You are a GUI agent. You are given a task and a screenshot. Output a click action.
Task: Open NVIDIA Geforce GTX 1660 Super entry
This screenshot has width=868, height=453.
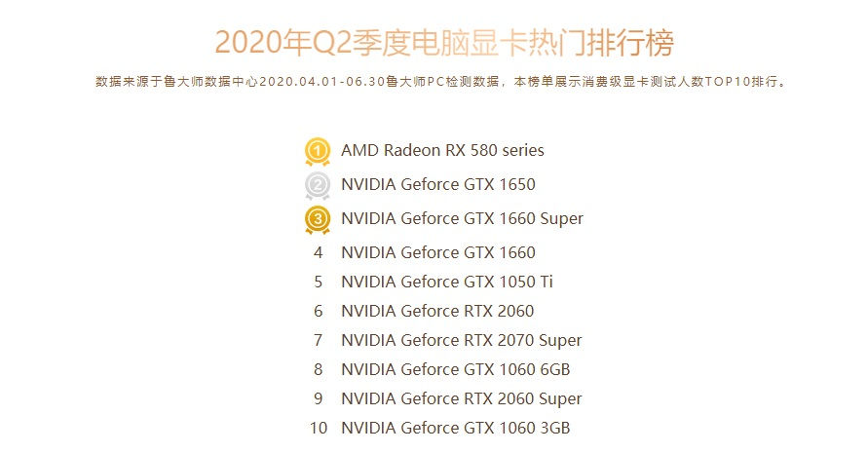[462, 219]
